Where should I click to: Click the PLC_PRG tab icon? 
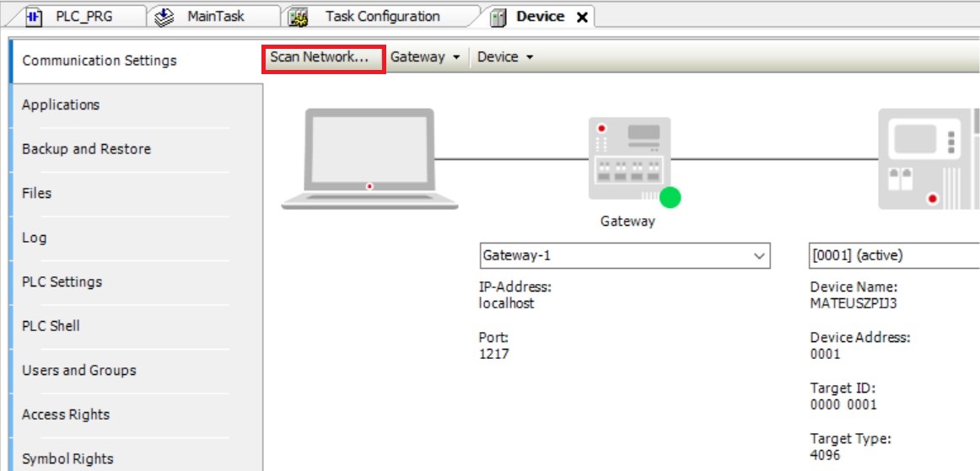click(37, 16)
